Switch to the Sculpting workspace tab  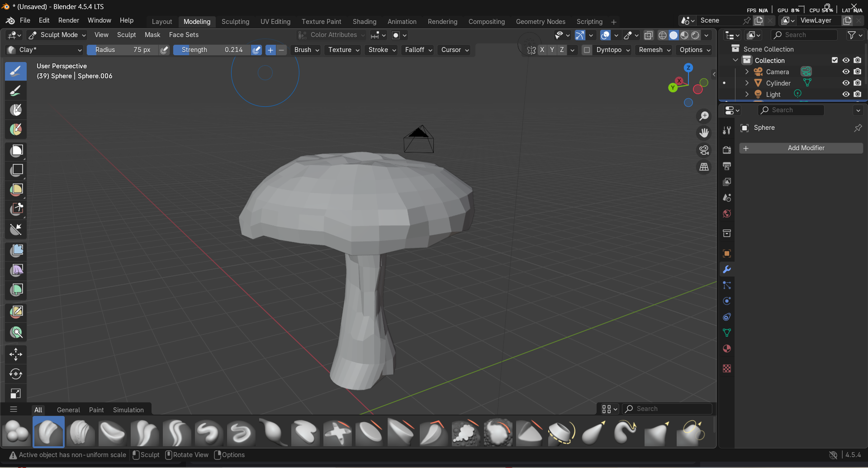point(235,22)
